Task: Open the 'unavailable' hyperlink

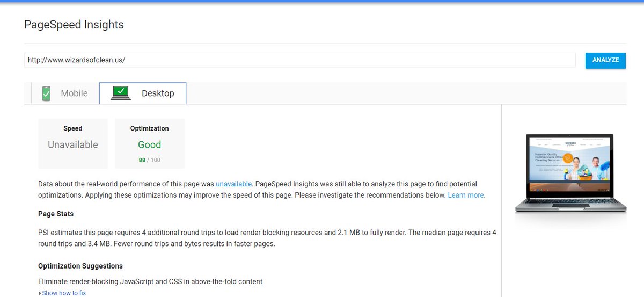Action: click(x=233, y=184)
